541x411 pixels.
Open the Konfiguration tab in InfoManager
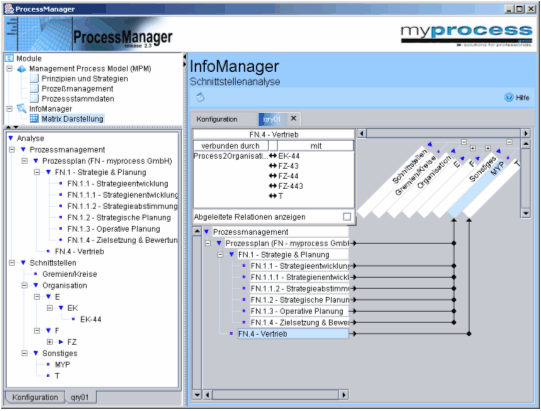tap(217, 119)
